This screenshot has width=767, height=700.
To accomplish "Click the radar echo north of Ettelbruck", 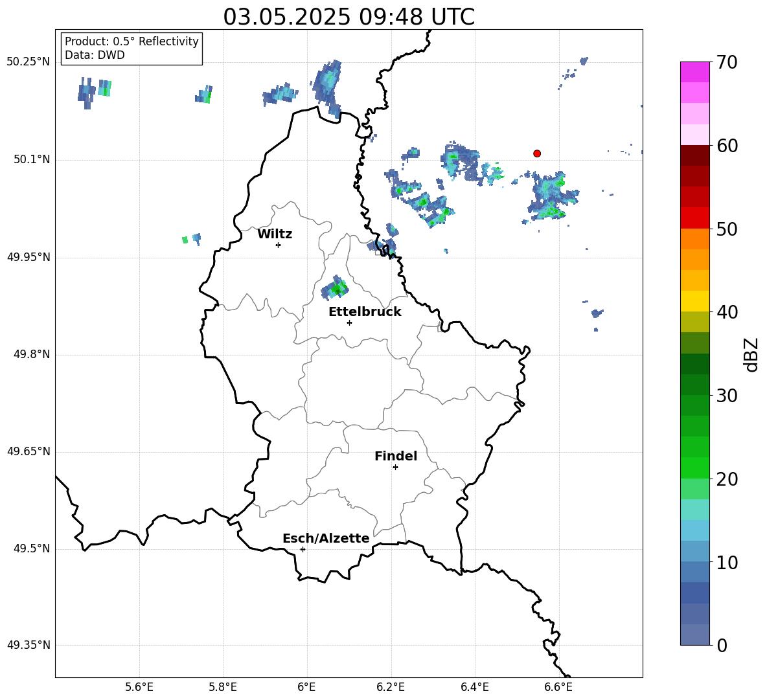I will tap(335, 288).
